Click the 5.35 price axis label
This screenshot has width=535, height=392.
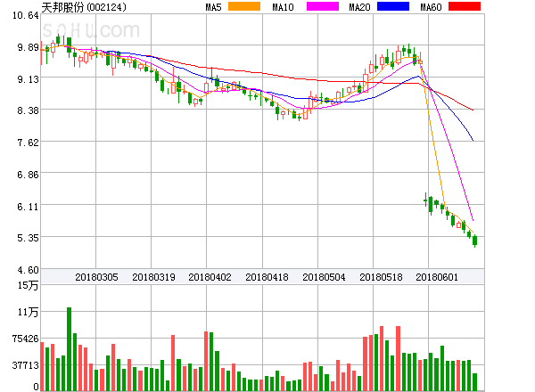click(28, 238)
